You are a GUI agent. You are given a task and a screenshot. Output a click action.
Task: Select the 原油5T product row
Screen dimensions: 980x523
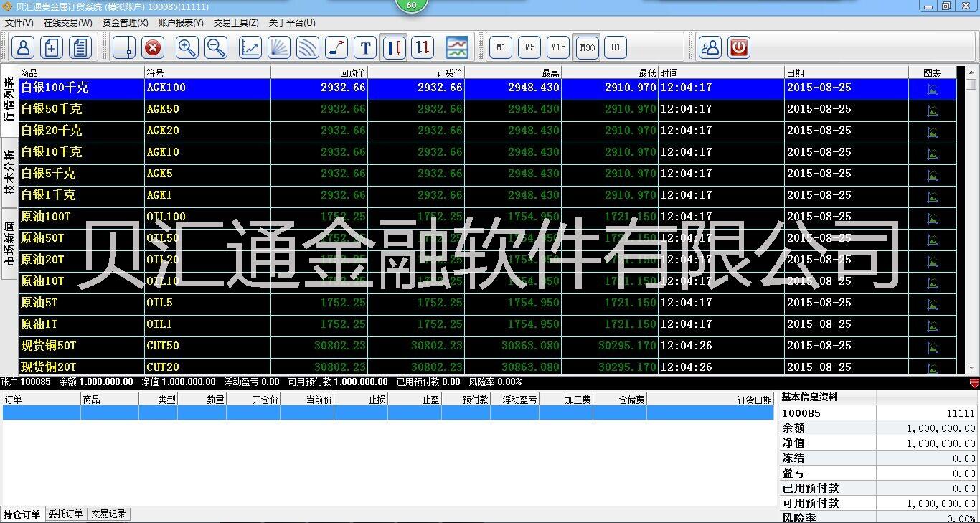point(488,304)
